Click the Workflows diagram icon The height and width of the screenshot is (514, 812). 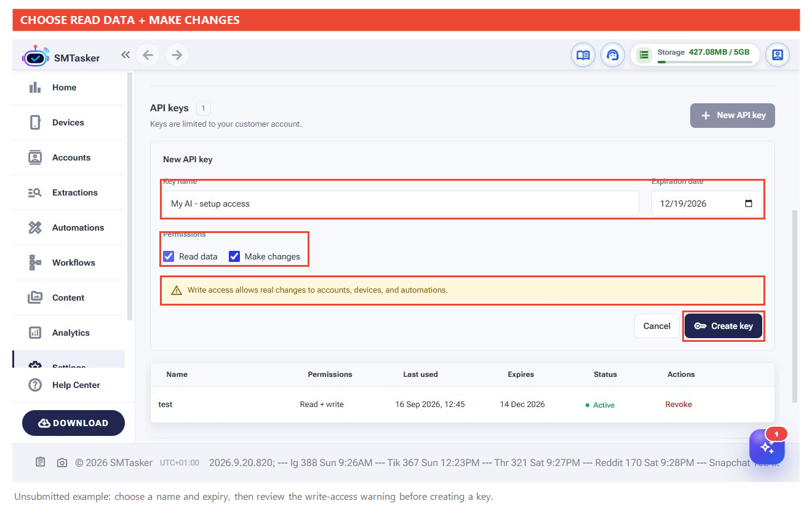coord(35,263)
